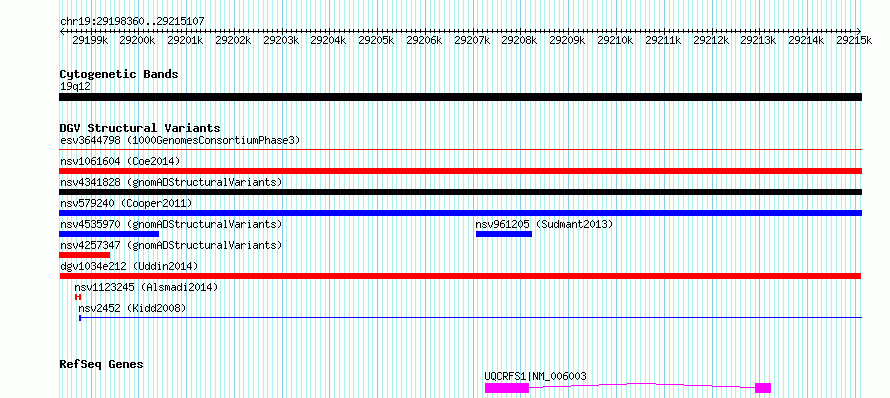Click the 29202k ruler tick label
The height and width of the screenshot is (398, 890).
pyautogui.click(x=233, y=40)
